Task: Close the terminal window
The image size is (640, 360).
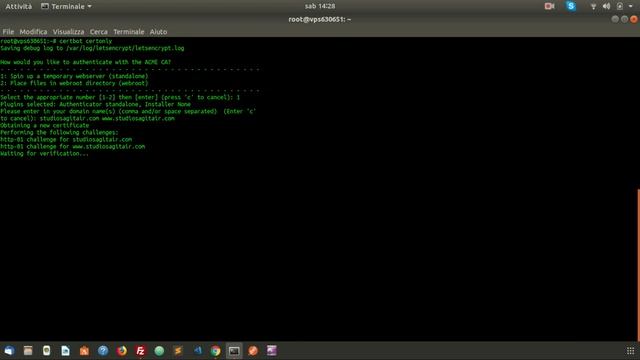Action: coord(633,19)
